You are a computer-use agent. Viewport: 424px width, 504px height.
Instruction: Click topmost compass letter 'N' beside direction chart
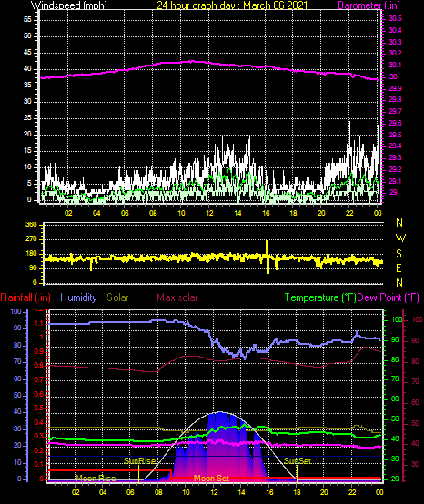point(399,222)
